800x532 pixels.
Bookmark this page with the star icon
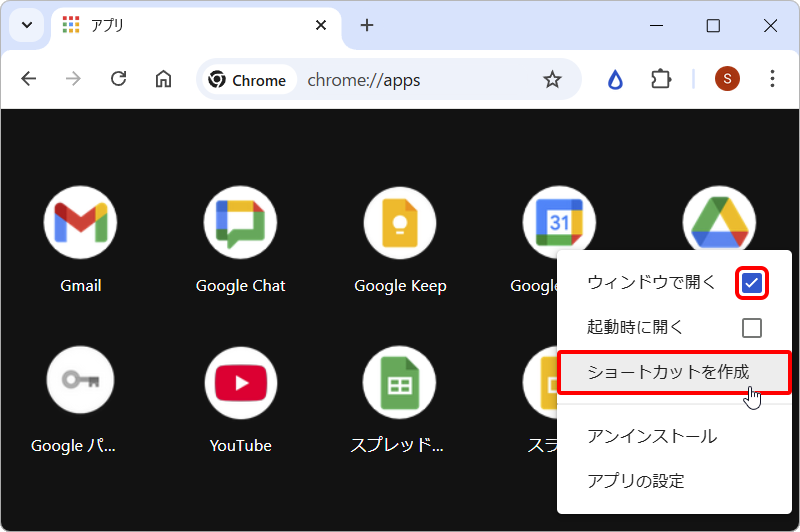pos(552,80)
